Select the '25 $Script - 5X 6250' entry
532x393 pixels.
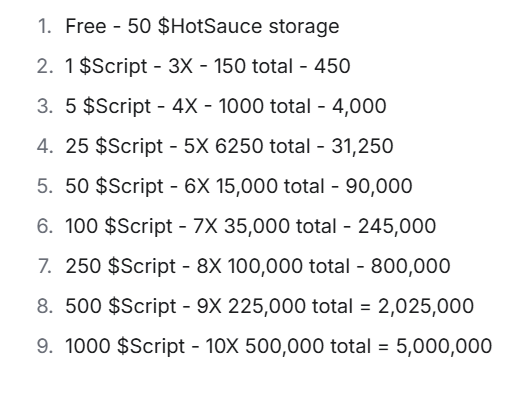(x=229, y=146)
